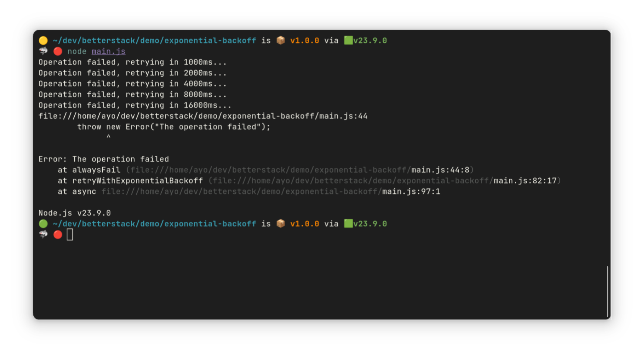This screenshot has width=644, height=356.
Task: Click the top prompt's exponential-backoff directory path
Action: point(154,40)
